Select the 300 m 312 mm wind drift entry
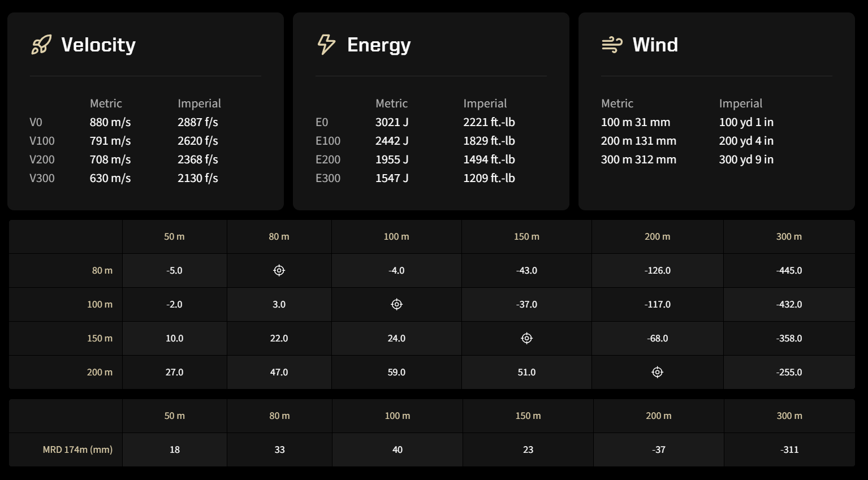 638,159
